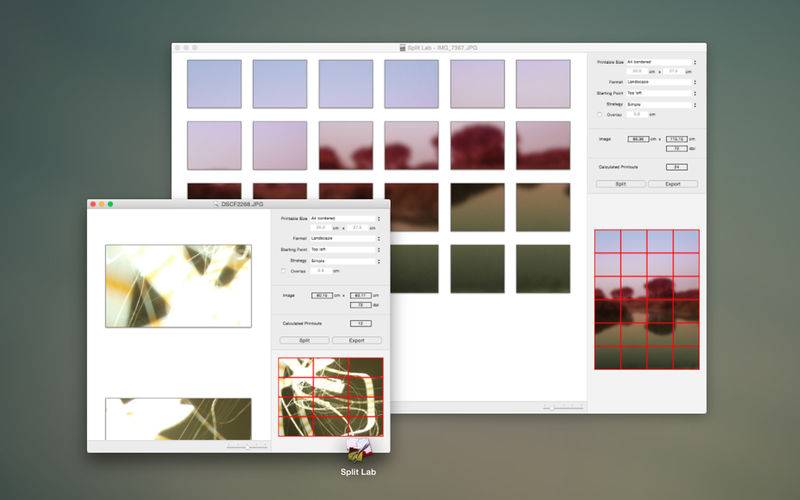The image size is (800, 500).
Task: Open Format dropdown in DSCF2268.JPG window
Action: [x=345, y=239]
